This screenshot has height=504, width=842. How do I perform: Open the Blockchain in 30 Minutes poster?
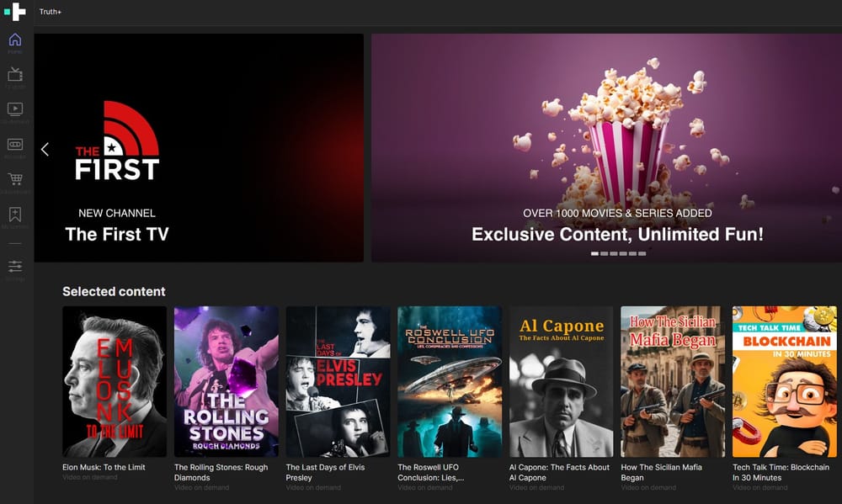click(785, 382)
